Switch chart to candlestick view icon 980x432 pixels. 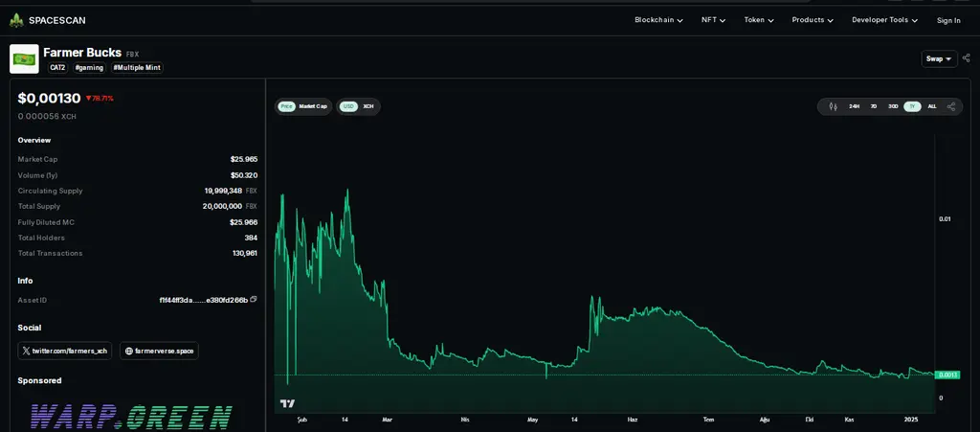click(x=833, y=106)
